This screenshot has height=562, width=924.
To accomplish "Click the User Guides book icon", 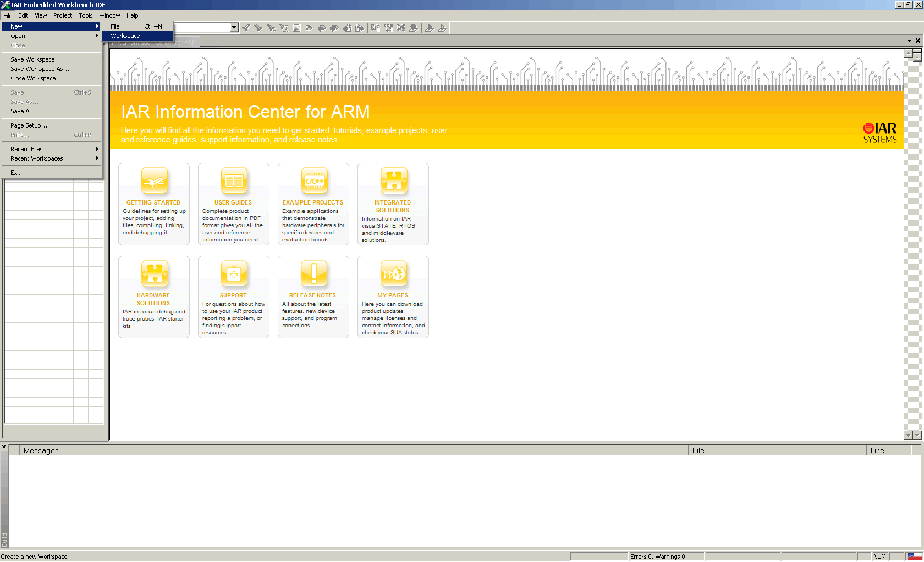I will [234, 181].
